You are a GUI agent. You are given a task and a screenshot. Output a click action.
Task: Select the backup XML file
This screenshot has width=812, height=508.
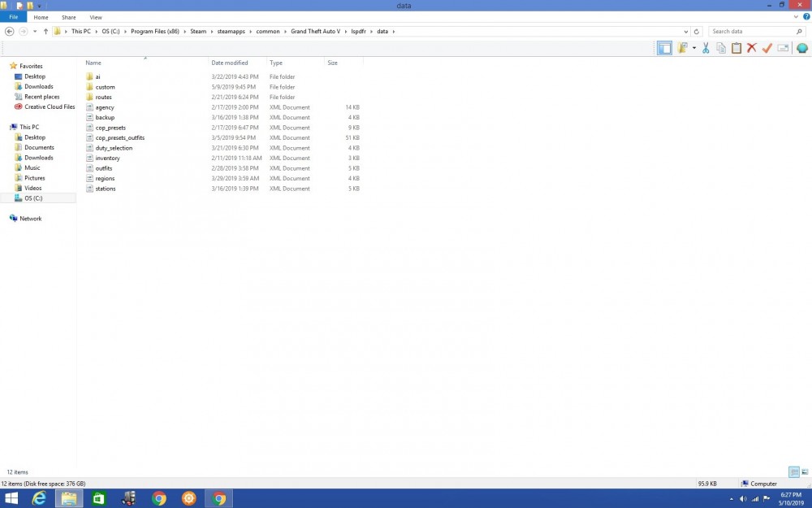(x=105, y=118)
